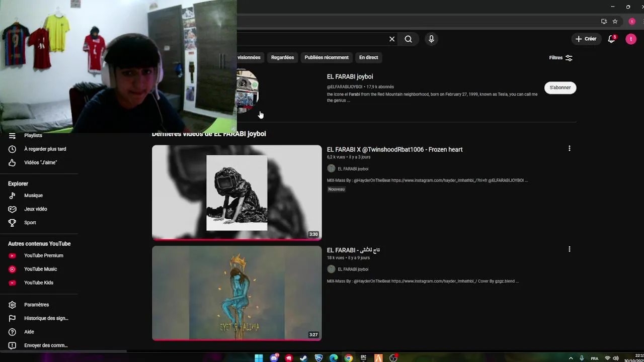
Task: Open channel name under second EL FARABI video
Action: tap(353, 269)
